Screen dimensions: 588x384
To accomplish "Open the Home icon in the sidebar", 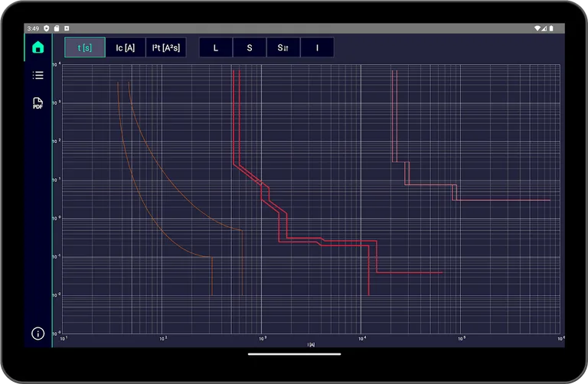I will 38,47.
